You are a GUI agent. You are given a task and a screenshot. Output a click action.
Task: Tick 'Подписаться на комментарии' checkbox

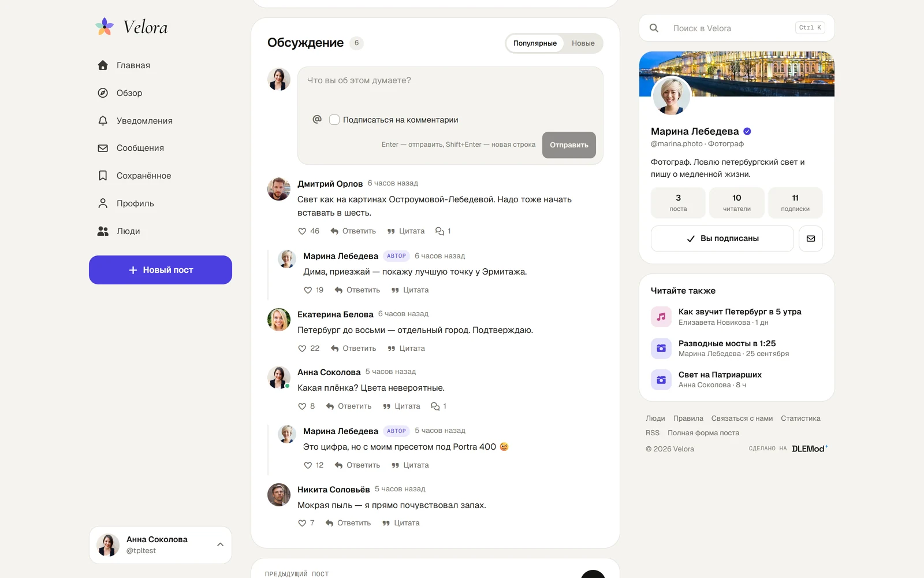tap(334, 120)
